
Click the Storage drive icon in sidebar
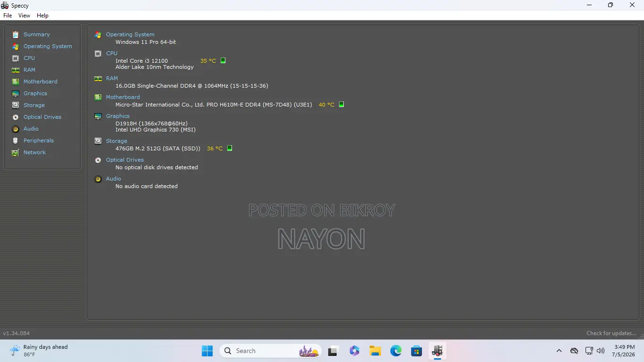coord(16,105)
